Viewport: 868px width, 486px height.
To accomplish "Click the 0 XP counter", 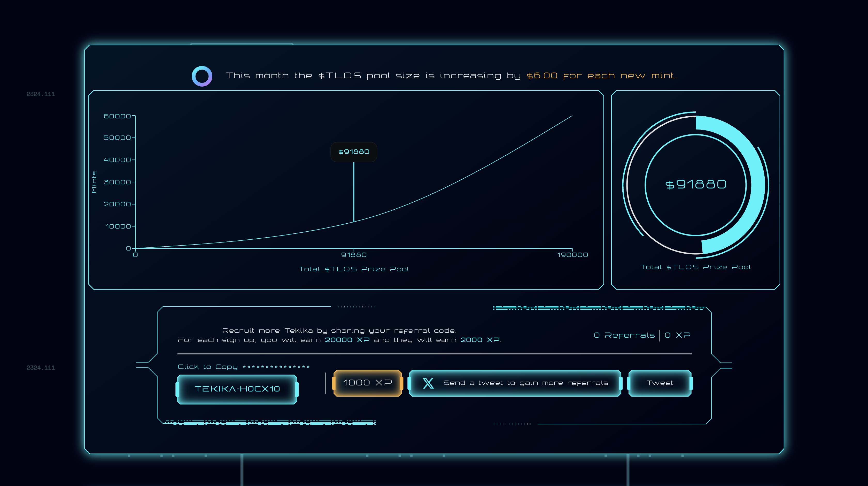I will pos(677,335).
